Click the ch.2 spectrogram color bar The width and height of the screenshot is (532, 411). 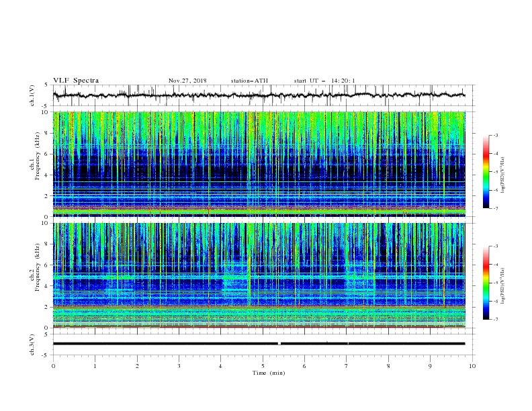point(486,283)
